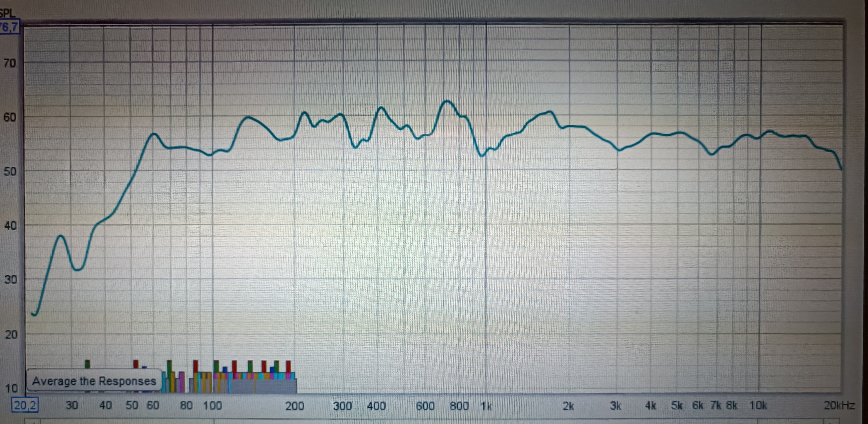
Task: Click the 60 dB SPL axis label
Action: click(10, 117)
